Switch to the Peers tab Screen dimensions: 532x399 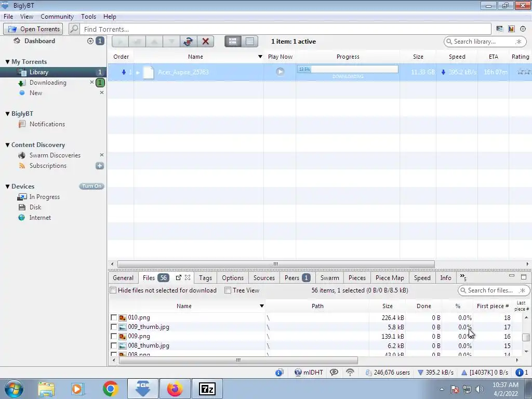[297, 278]
